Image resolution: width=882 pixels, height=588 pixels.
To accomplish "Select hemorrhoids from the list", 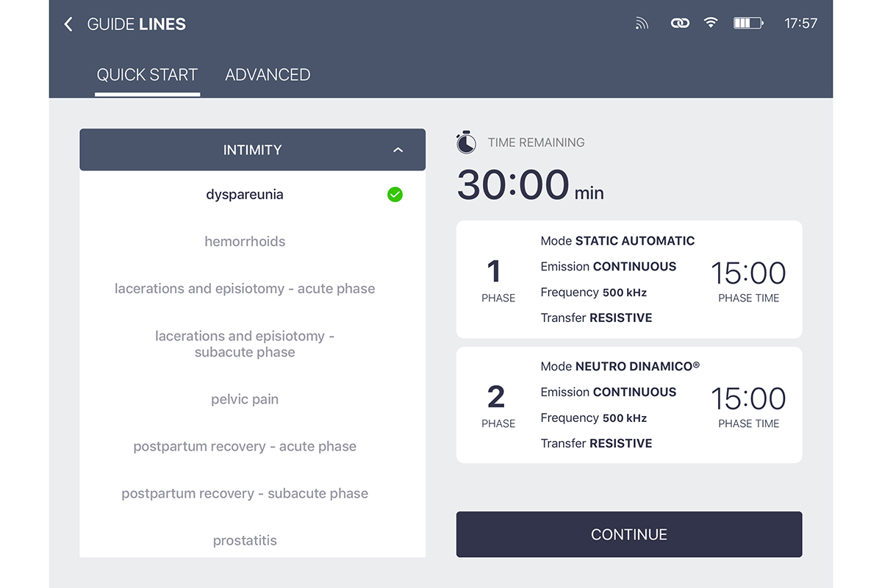I will click(245, 241).
